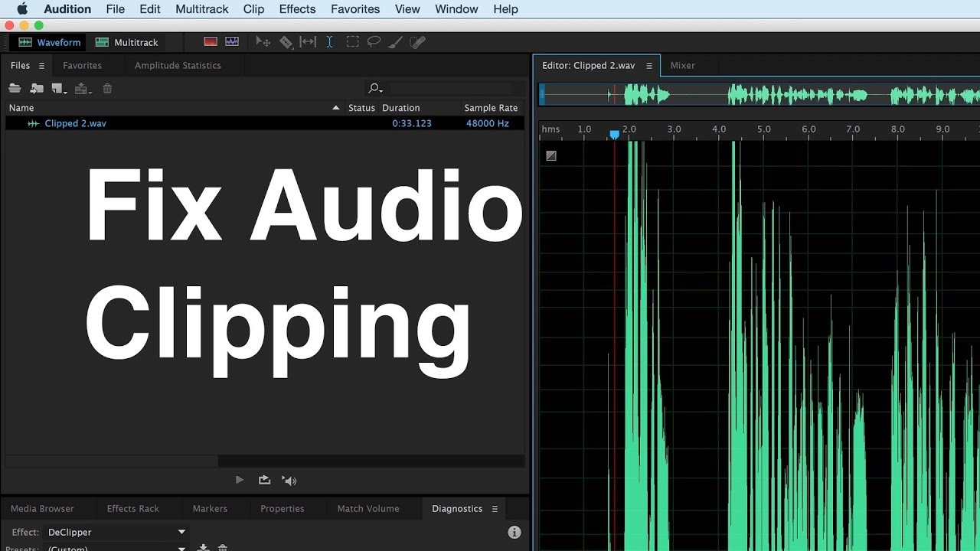Image resolution: width=980 pixels, height=551 pixels.
Task: Select the Move tool
Action: point(263,42)
